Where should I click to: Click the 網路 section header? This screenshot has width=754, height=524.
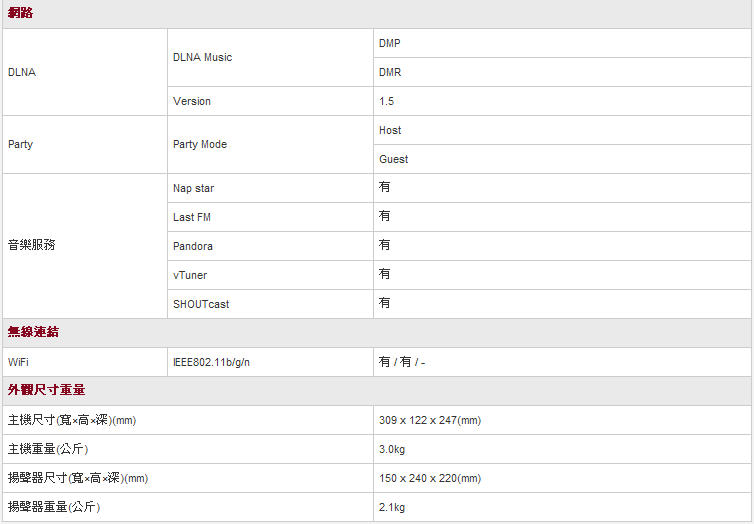21,13
